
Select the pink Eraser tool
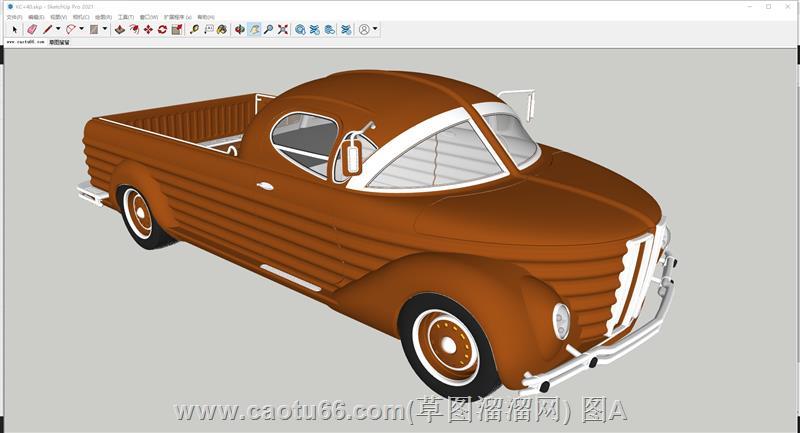tap(32, 30)
